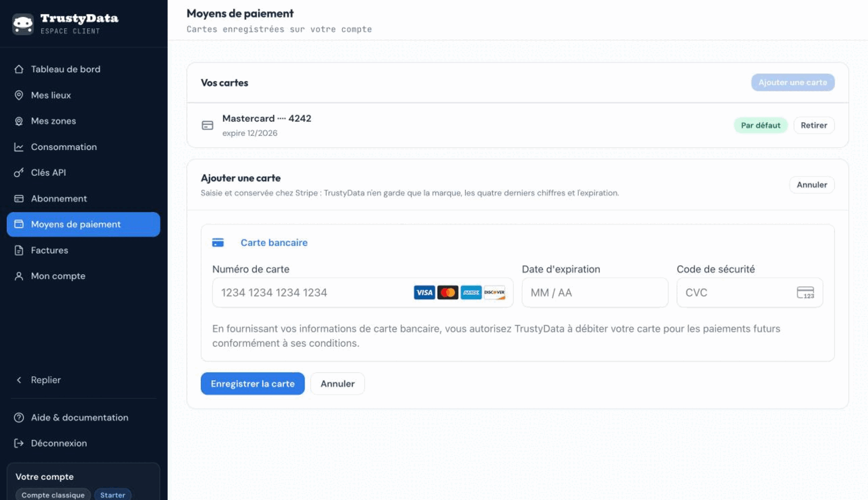Open Mon compte from the sidebar
The width and height of the screenshot is (868, 500).
click(83, 276)
